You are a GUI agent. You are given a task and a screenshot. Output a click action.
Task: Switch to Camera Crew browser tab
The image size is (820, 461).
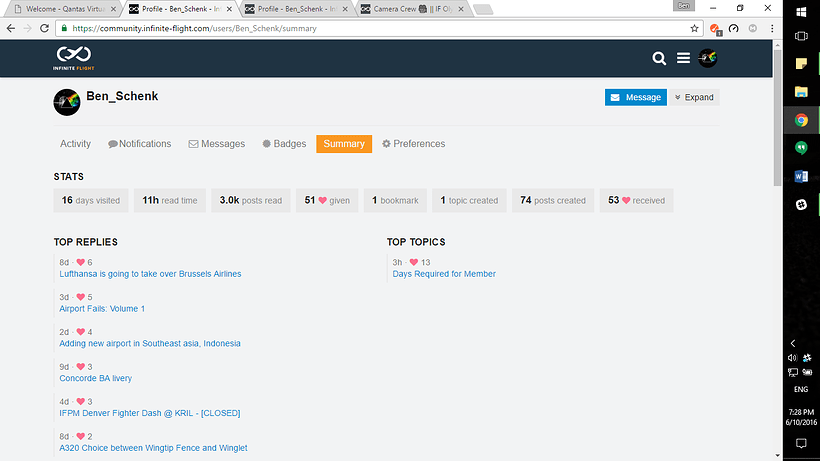(x=411, y=9)
